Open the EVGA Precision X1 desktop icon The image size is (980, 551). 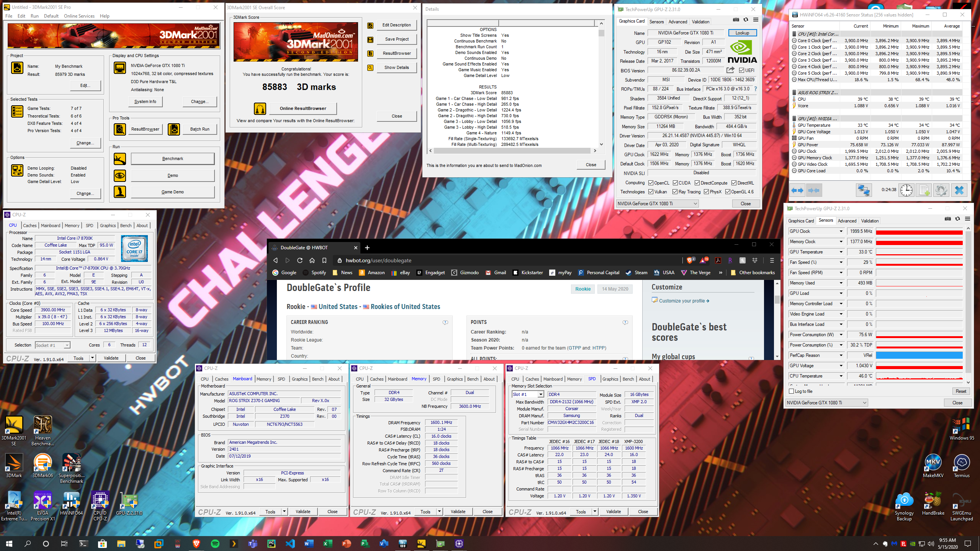43,505
